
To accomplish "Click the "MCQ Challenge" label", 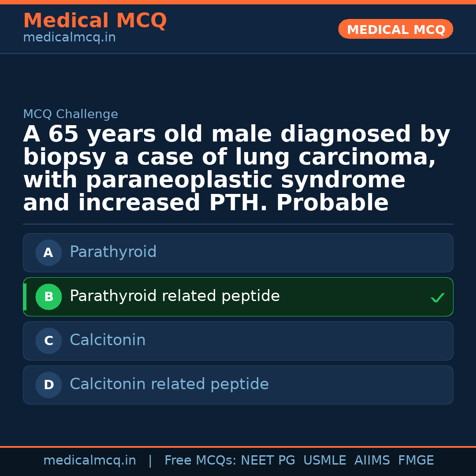I will 71,114.
